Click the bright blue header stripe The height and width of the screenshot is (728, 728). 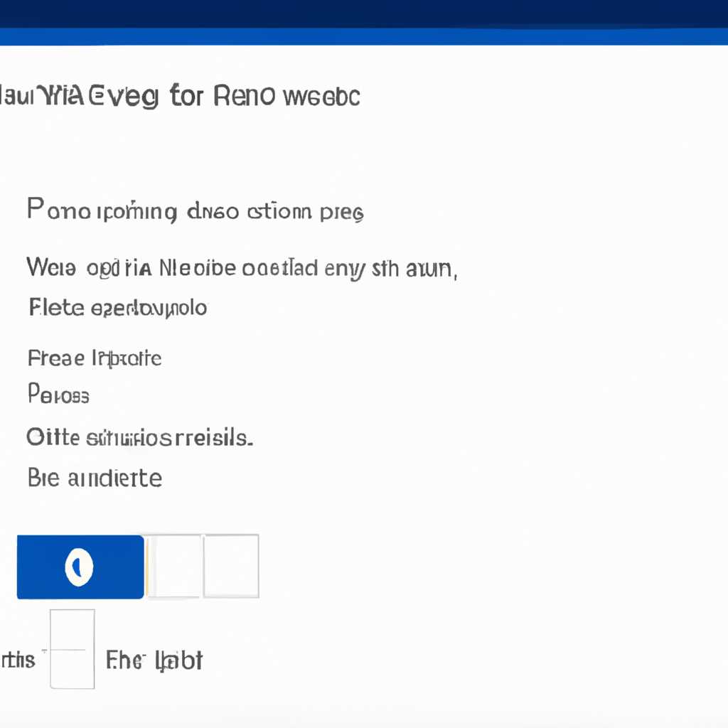(x=364, y=37)
